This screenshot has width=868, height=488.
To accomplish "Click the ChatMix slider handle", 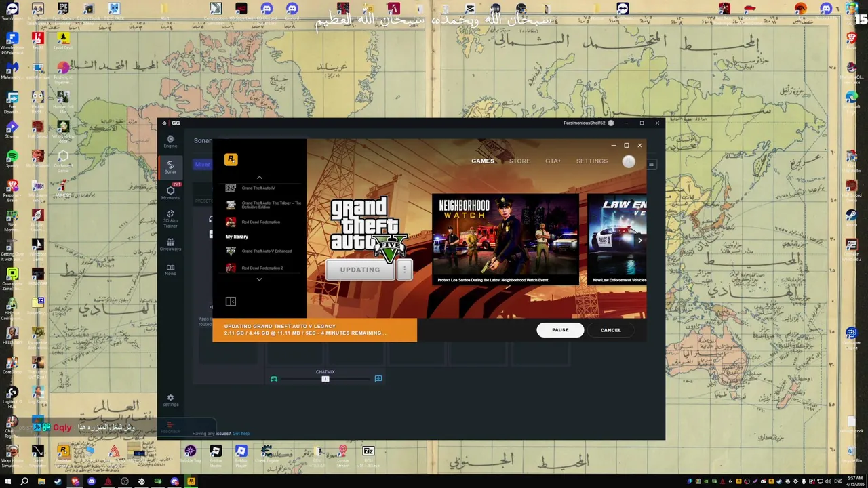I will tap(325, 379).
